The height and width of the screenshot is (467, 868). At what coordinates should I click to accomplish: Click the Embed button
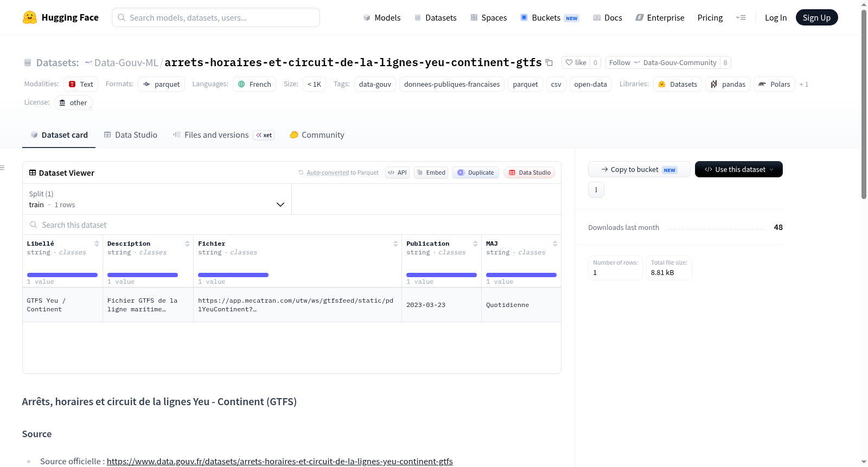pos(431,172)
